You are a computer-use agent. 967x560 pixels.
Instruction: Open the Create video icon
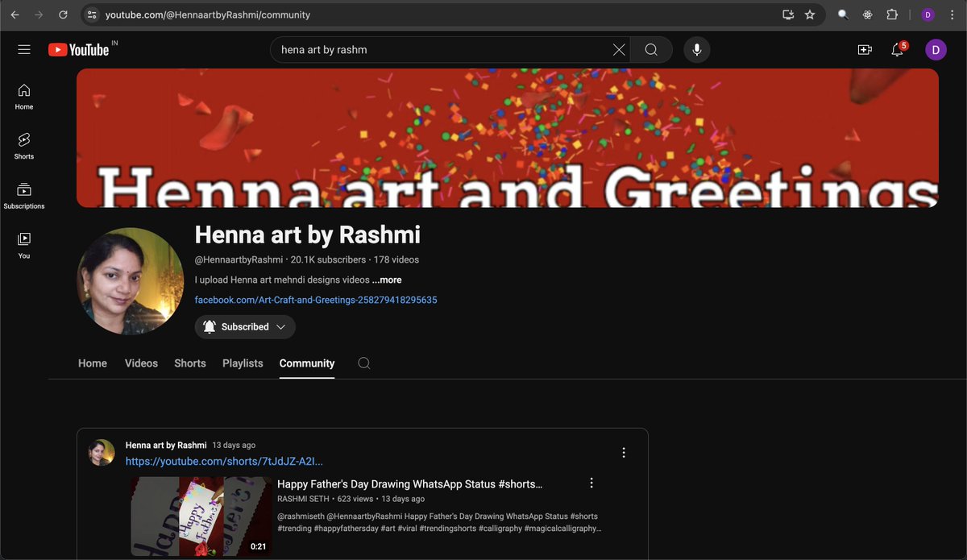[865, 50]
